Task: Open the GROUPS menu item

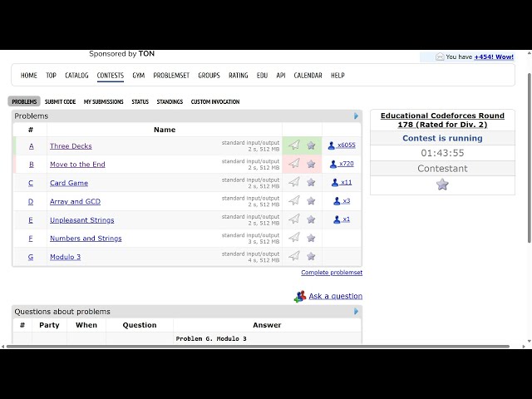Action: pos(209,76)
